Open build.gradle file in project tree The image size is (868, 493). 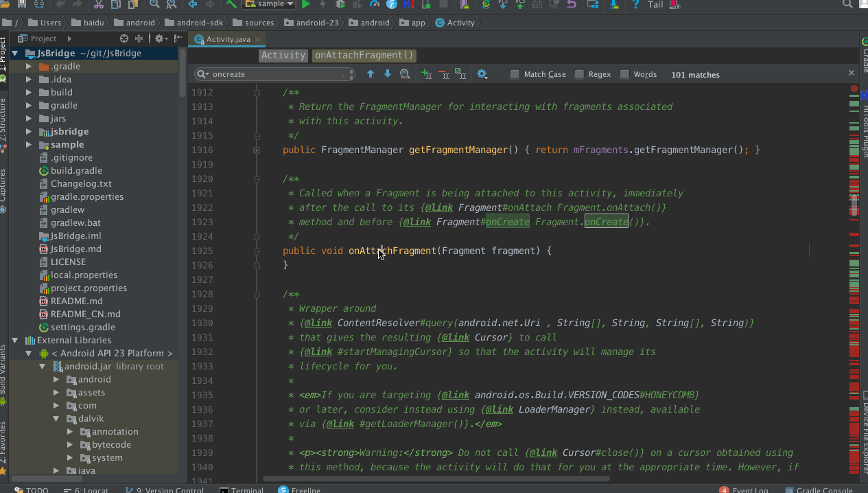76,171
